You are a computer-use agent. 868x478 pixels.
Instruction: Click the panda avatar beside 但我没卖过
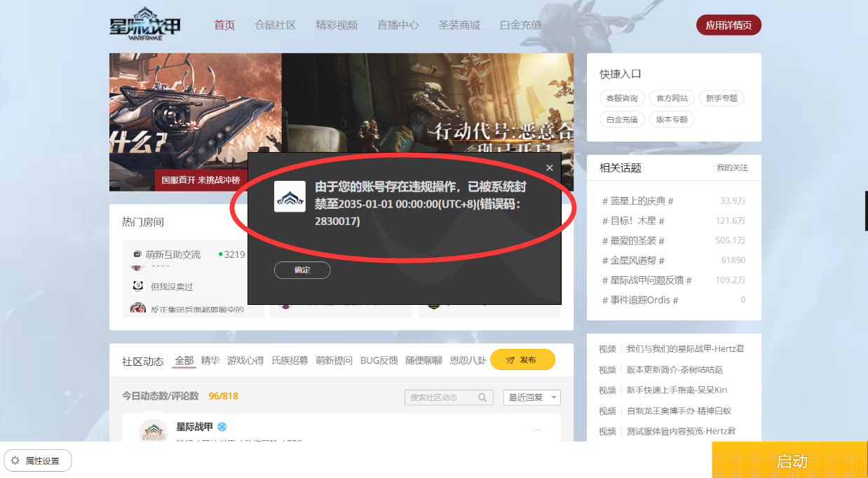(x=137, y=286)
